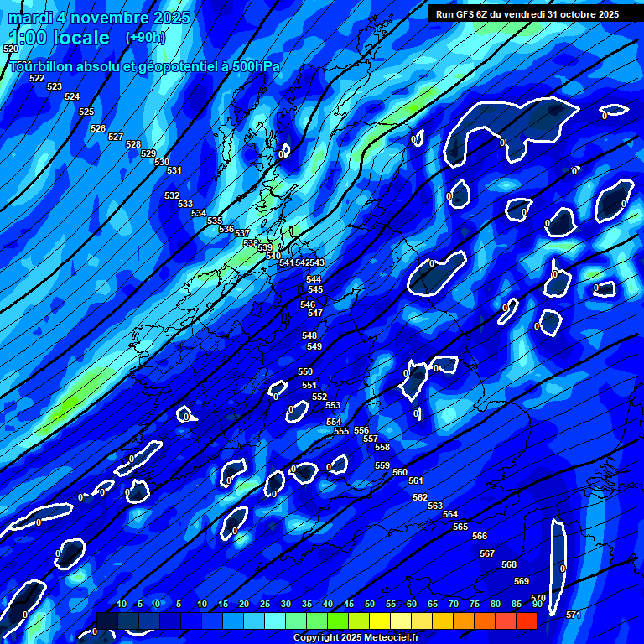Click the 520 geopotential contour label
644x644 pixels.
(10, 49)
